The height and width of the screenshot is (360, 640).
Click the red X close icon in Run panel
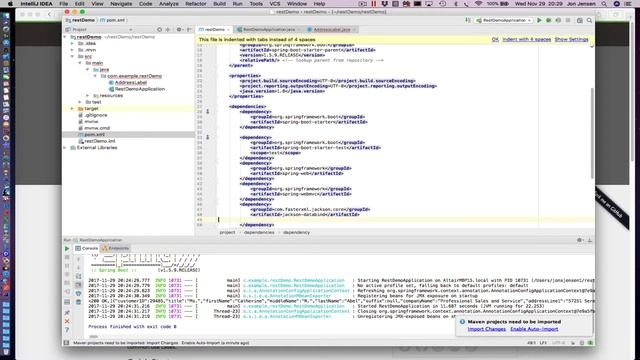[x=67, y=321]
